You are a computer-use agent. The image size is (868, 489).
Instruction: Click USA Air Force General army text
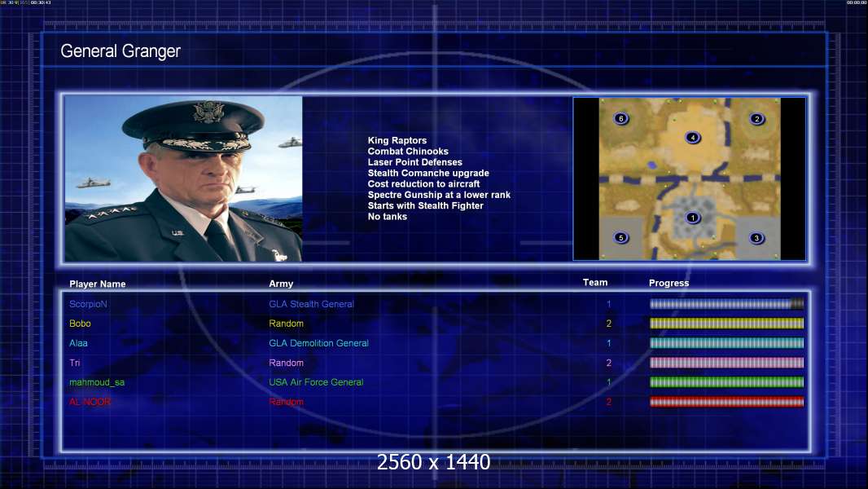click(x=316, y=382)
